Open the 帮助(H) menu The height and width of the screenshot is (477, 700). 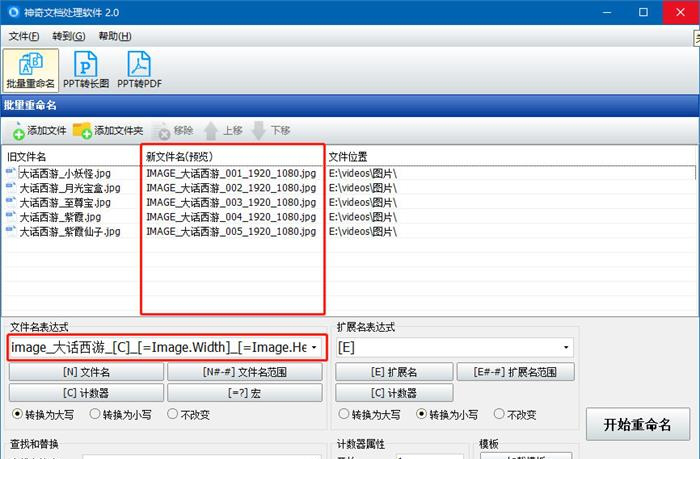(114, 36)
